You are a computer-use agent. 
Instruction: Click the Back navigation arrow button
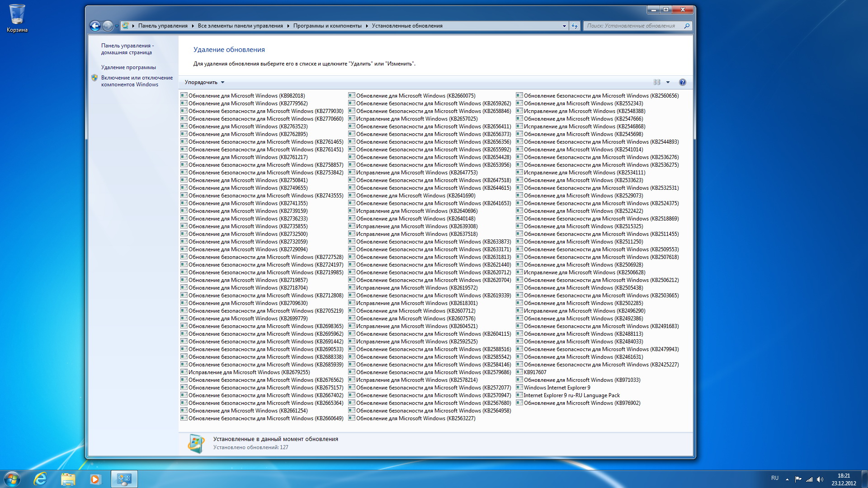click(x=95, y=26)
